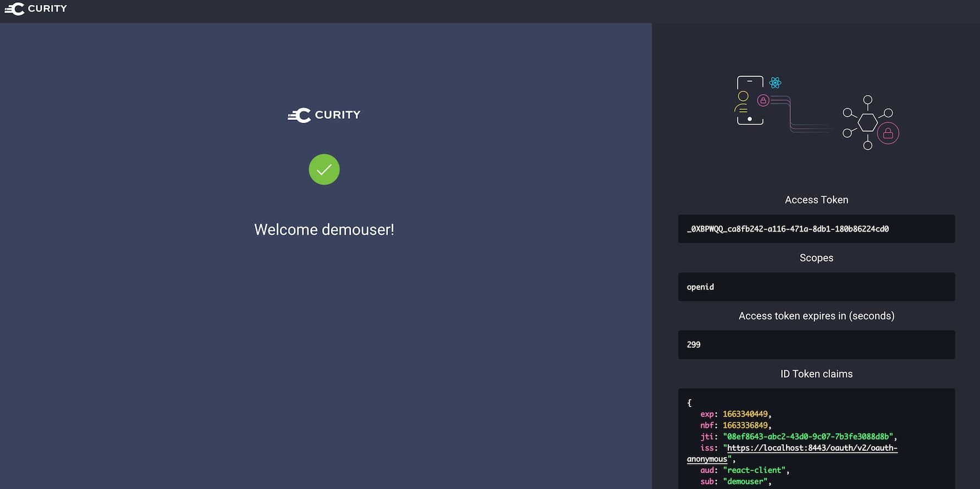Click the 299 expiry seconds field
This screenshot has height=489, width=980.
point(816,345)
